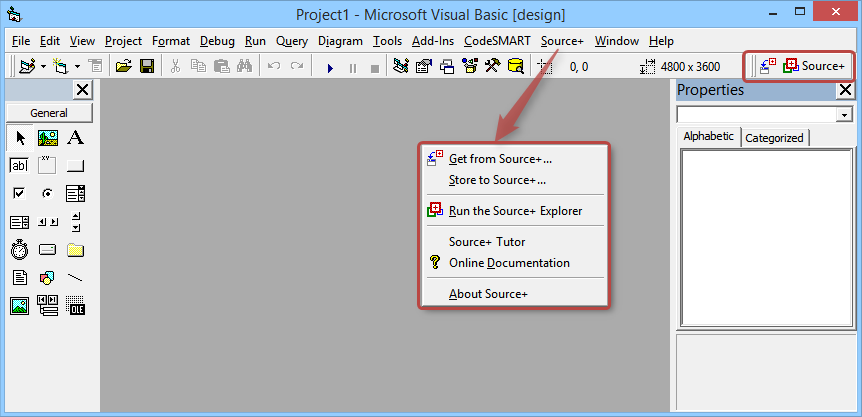
Task: Expand the Add Form dropdown arrow
Action: coord(77,66)
